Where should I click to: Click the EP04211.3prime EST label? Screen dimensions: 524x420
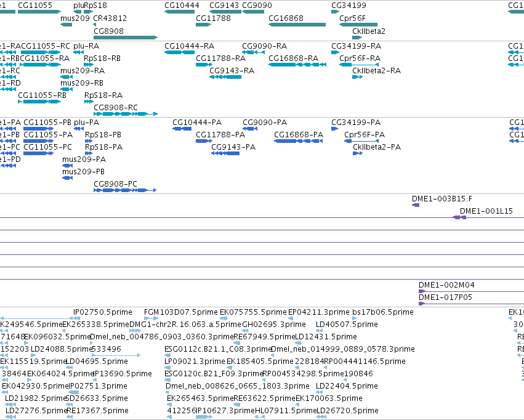tap(319, 312)
